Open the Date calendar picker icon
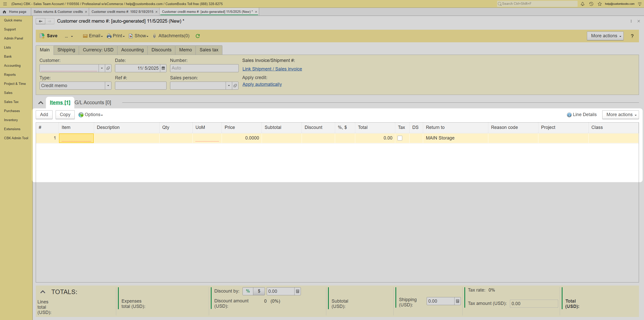This screenshot has height=320, width=644. click(x=163, y=68)
